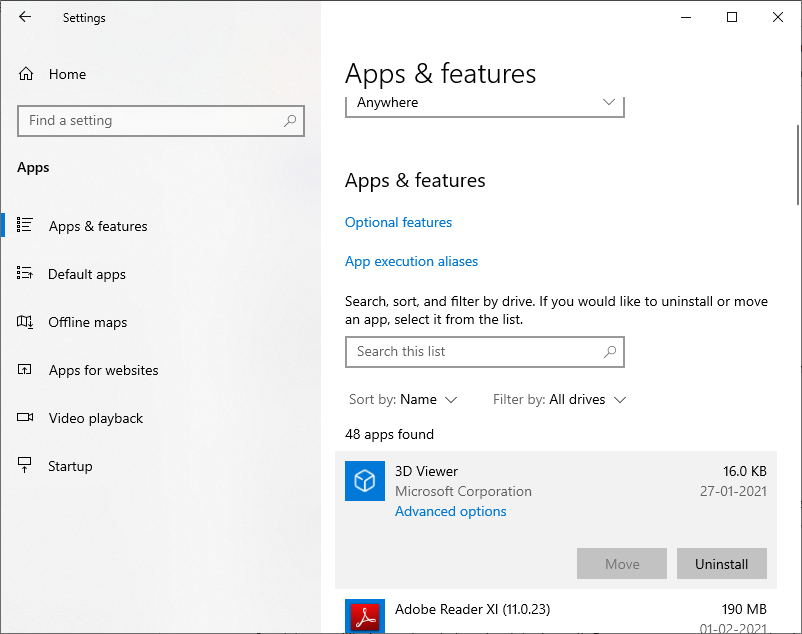Click the Offline maps map icon

[25, 322]
